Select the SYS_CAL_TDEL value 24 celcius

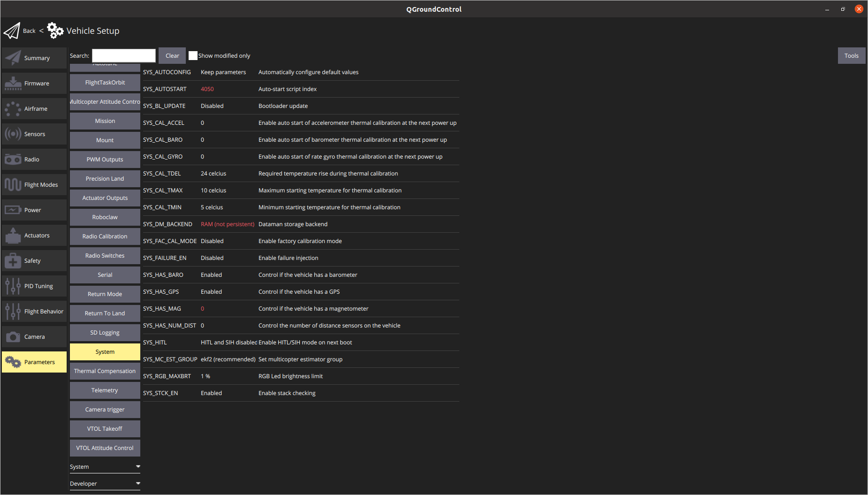coord(213,174)
